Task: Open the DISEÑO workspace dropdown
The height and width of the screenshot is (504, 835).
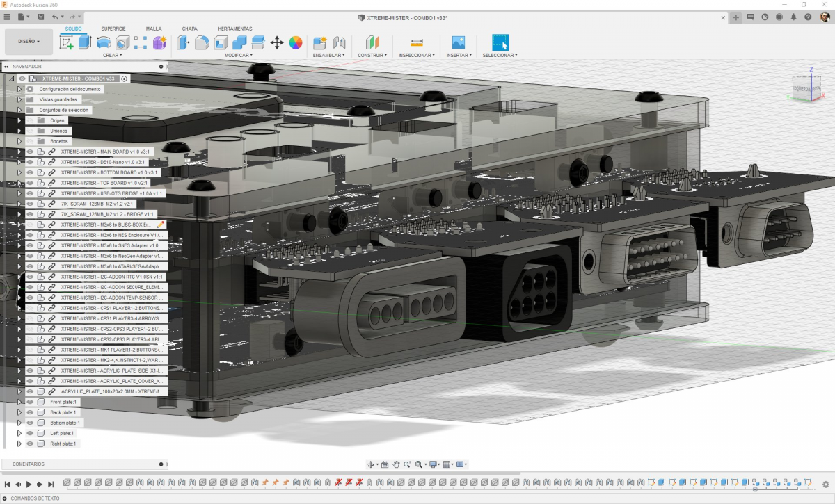Action: click(x=29, y=42)
